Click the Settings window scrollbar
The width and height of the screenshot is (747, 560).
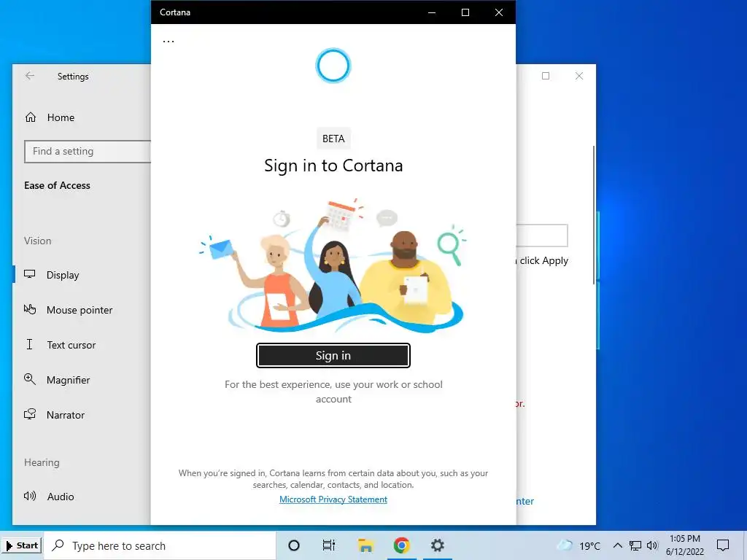tap(594, 215)
